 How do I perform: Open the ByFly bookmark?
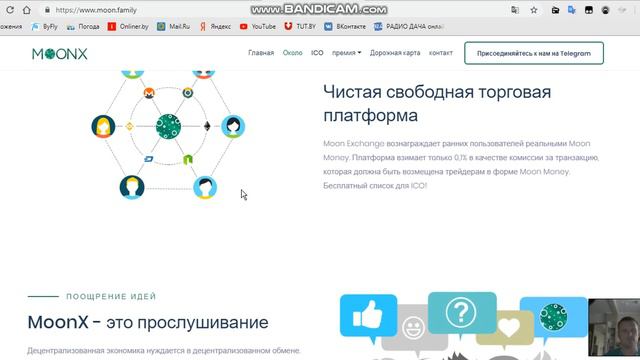click(45, 27)
